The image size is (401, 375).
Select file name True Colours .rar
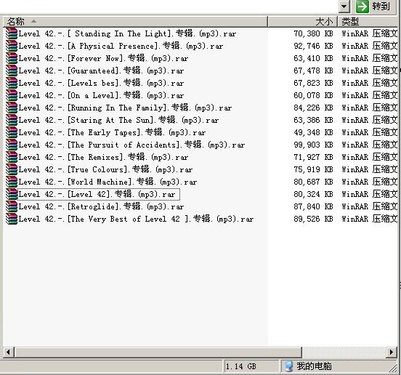click(106, 169)
